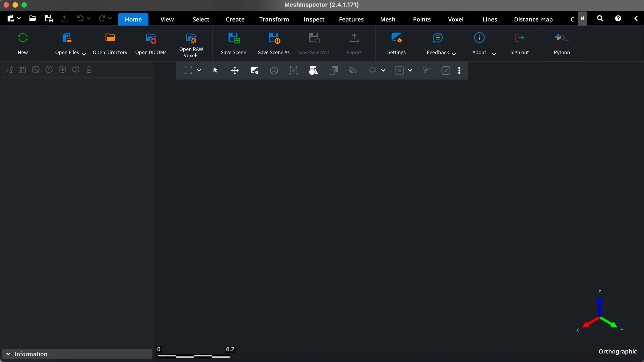Click the Open DICOMs icon
This screenshot has width=644, height=362.
[x=151, y=38]
